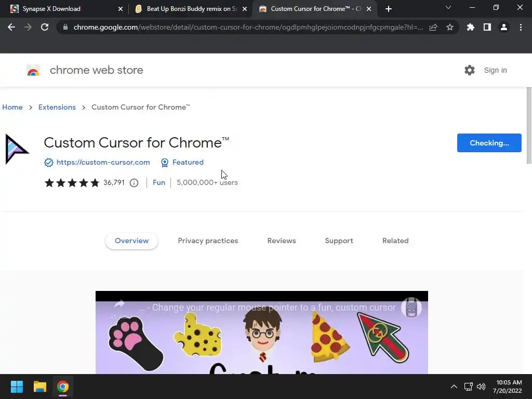Open the Support tab
This screenshot has height=399, width=532.
click(339, 241)
